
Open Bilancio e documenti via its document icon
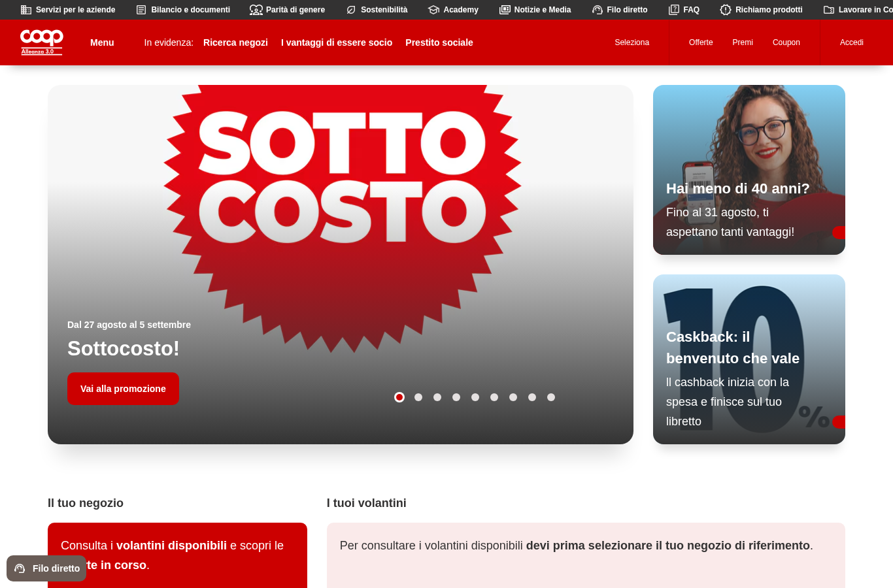[x=141, y=10]
